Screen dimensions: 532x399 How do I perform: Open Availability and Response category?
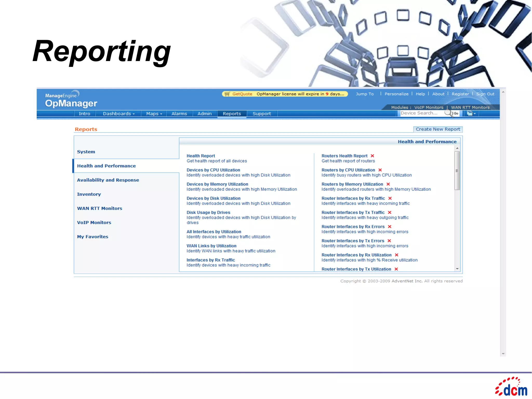click(x=108, y=180)
